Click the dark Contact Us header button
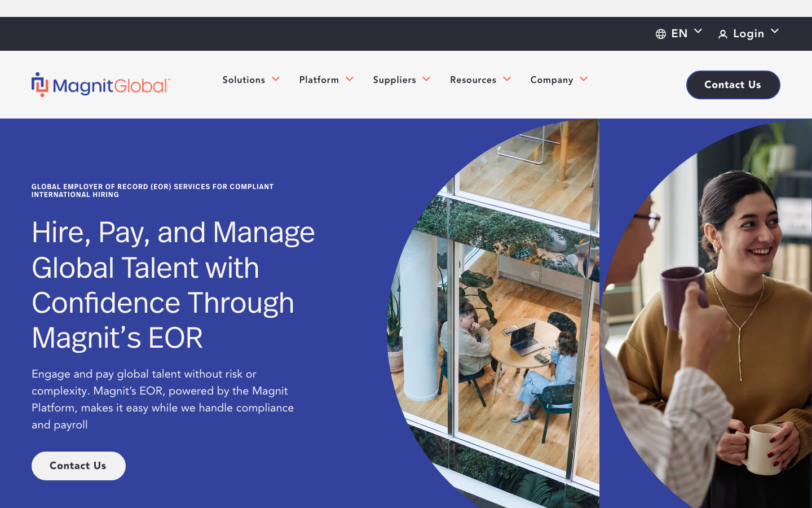This screenshot has height=508, width=812. [x=733, y=85]
